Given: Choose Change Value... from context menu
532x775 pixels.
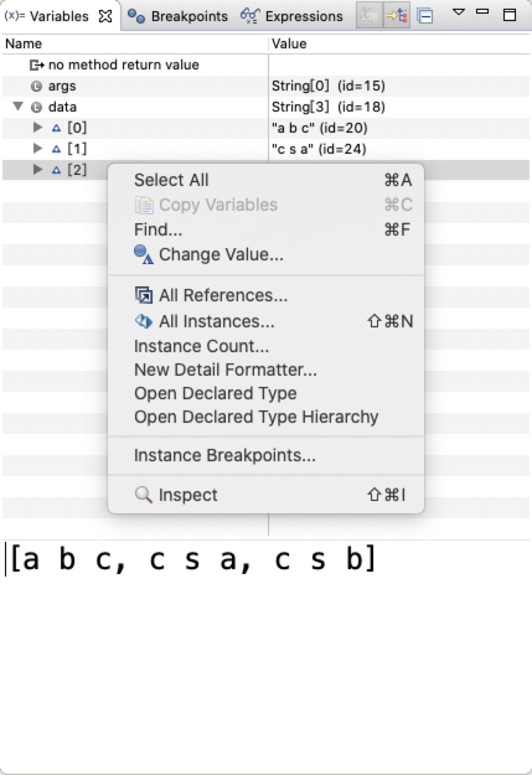Looking at the screenshot, I should click(x=221, y=255).
